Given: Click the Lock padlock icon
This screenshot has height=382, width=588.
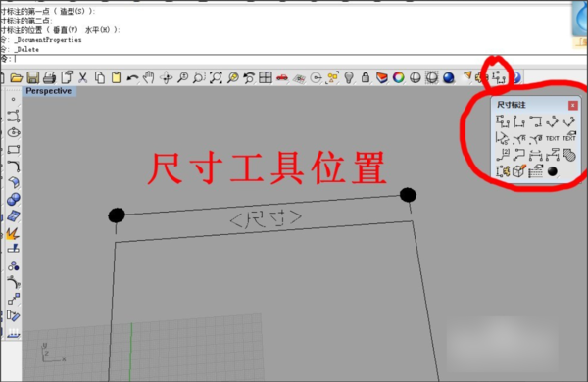Looking at the screenshot, I should click(366, 78).
